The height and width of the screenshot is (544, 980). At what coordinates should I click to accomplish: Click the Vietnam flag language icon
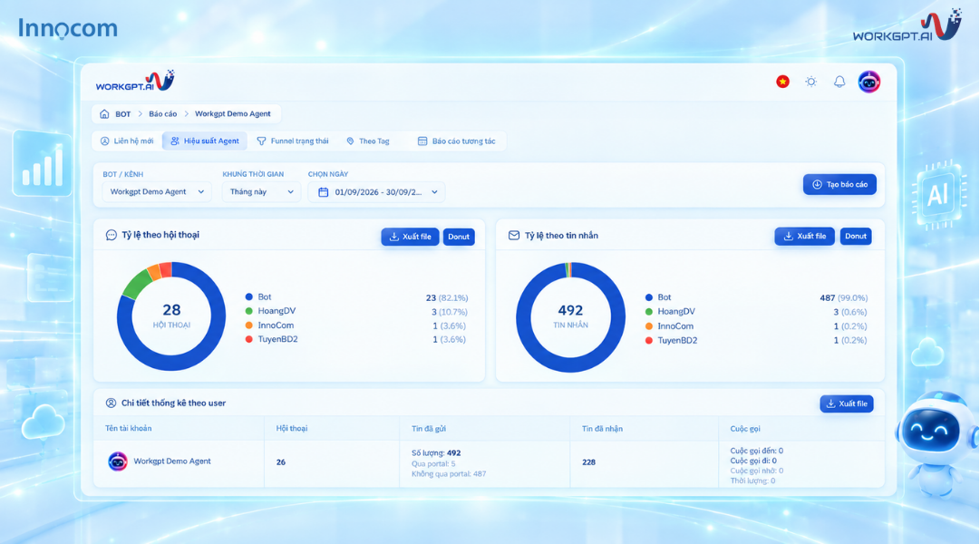tap(782, 82)
